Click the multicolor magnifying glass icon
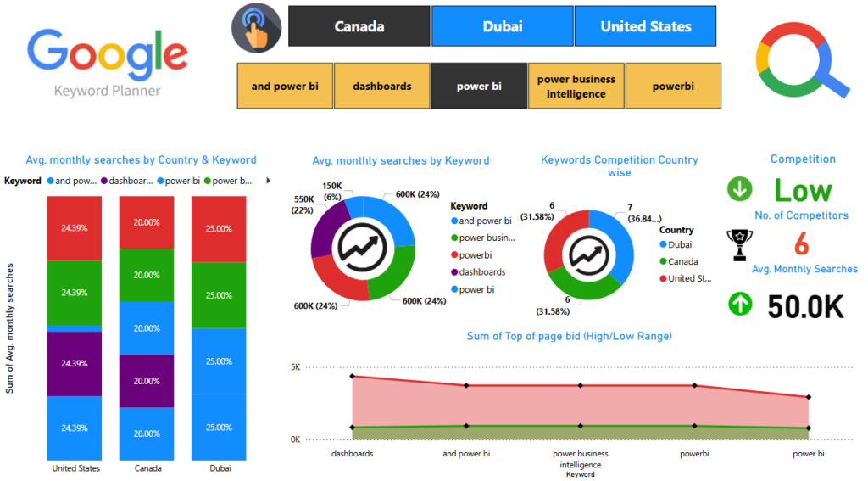Image resolution: width=868 pixels, height=481 pixels. click(802, 60)
